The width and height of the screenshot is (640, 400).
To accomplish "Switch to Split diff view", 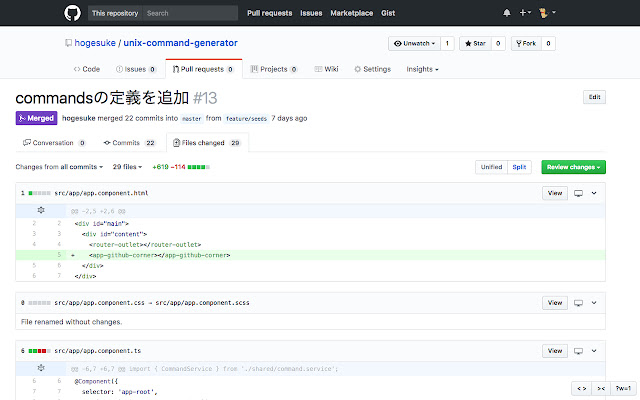I will tap(519, 167).
